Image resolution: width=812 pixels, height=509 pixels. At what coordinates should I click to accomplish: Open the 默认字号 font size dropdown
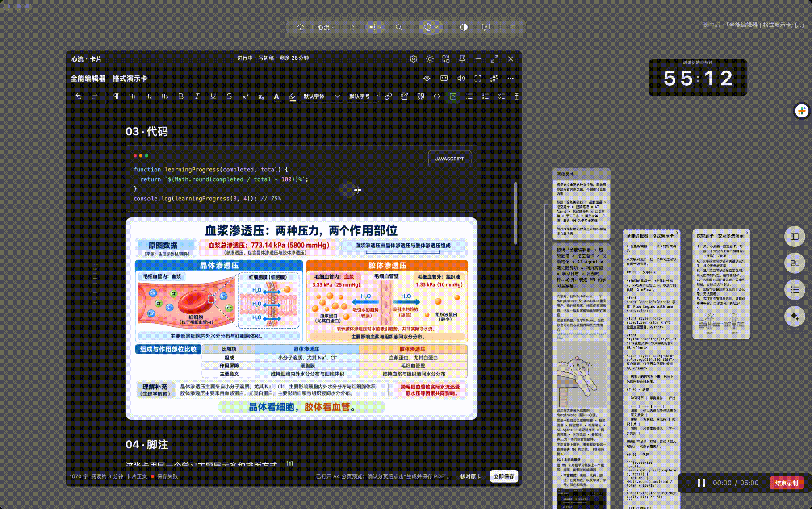tap(363, 96)
